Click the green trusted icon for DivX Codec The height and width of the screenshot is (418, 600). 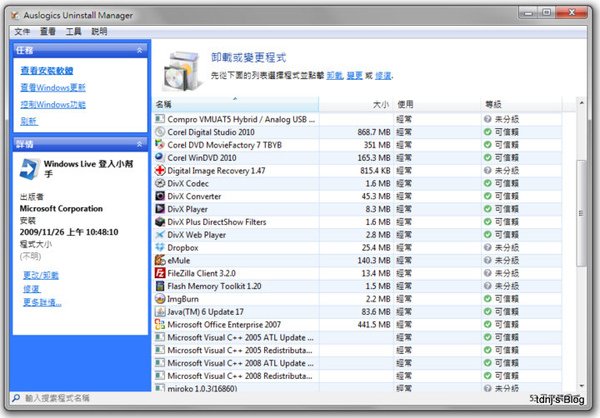tap(488, 183)
